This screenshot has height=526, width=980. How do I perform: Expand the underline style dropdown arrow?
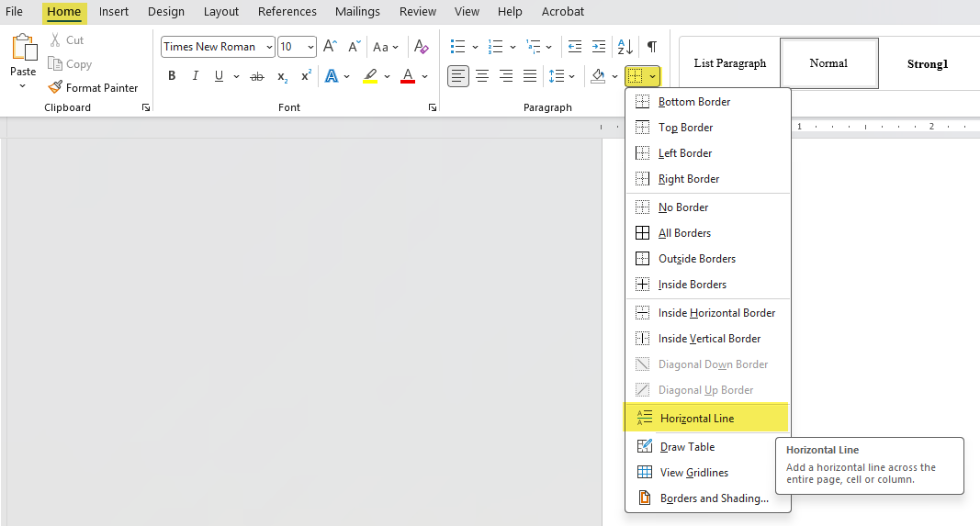(236, 76)
